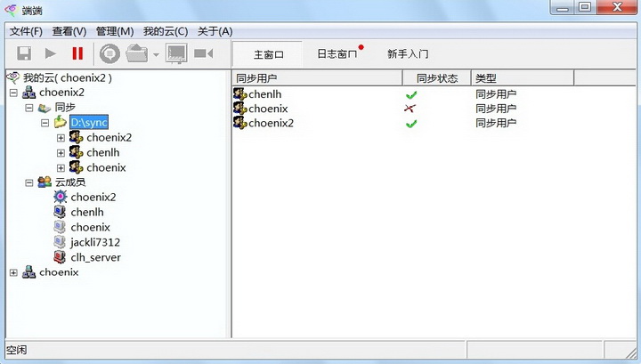Click the top choenix2 network computers icon
641x364 pixels.
tap(28, 93)
